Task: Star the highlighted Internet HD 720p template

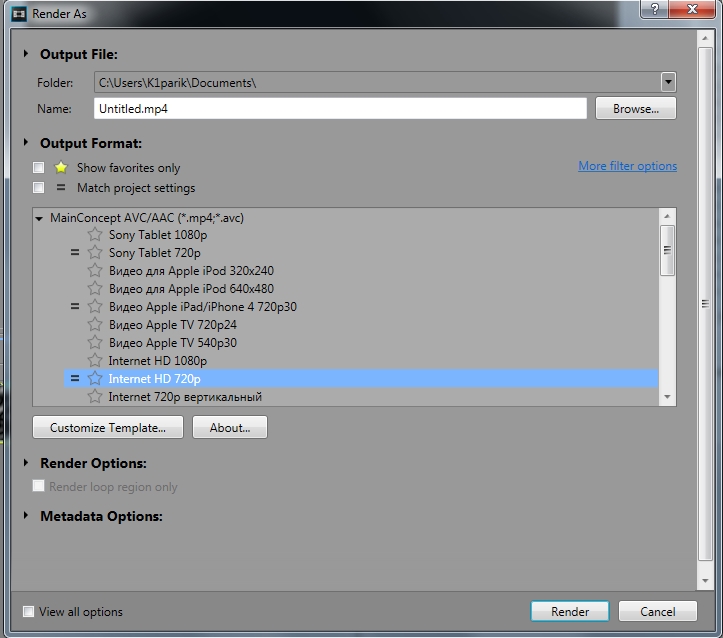Action: pos(95,378)
